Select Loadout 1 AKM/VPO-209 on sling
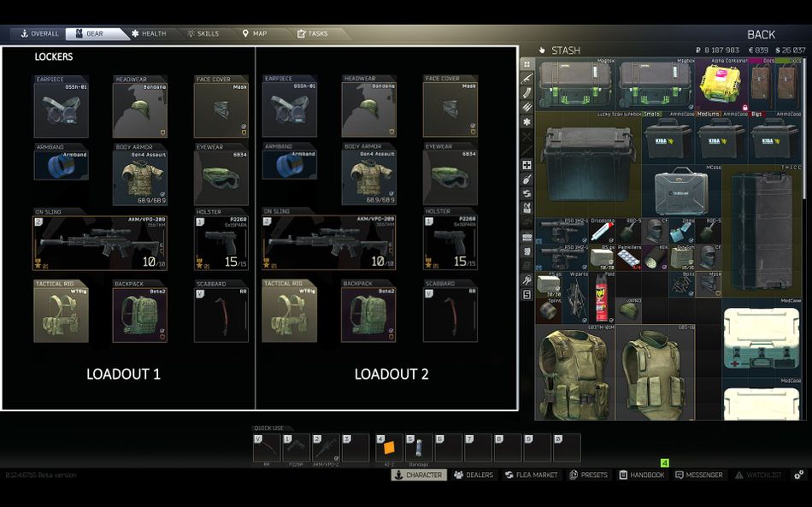Image resolution: width=812 pixels, height=507 pixels. (100, 243)
